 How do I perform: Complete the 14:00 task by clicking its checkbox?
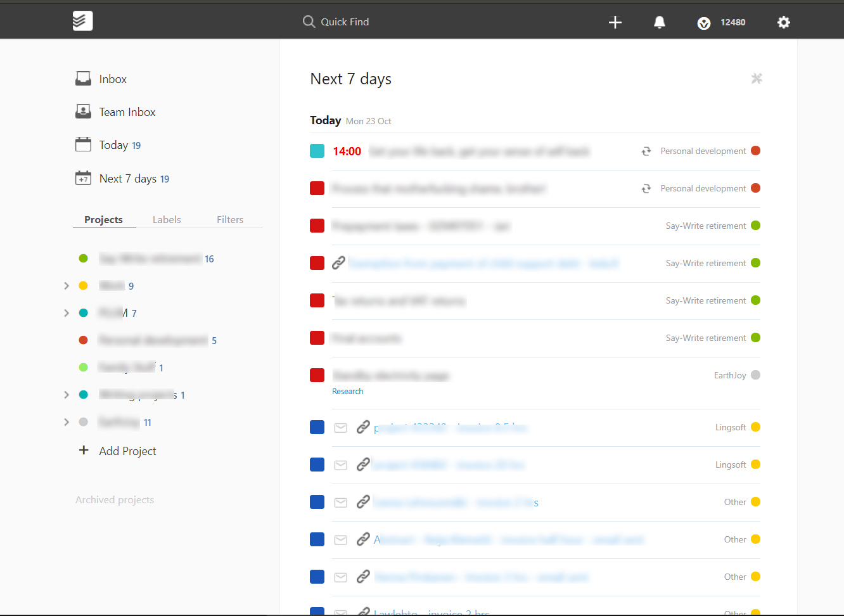pos(317,151)
